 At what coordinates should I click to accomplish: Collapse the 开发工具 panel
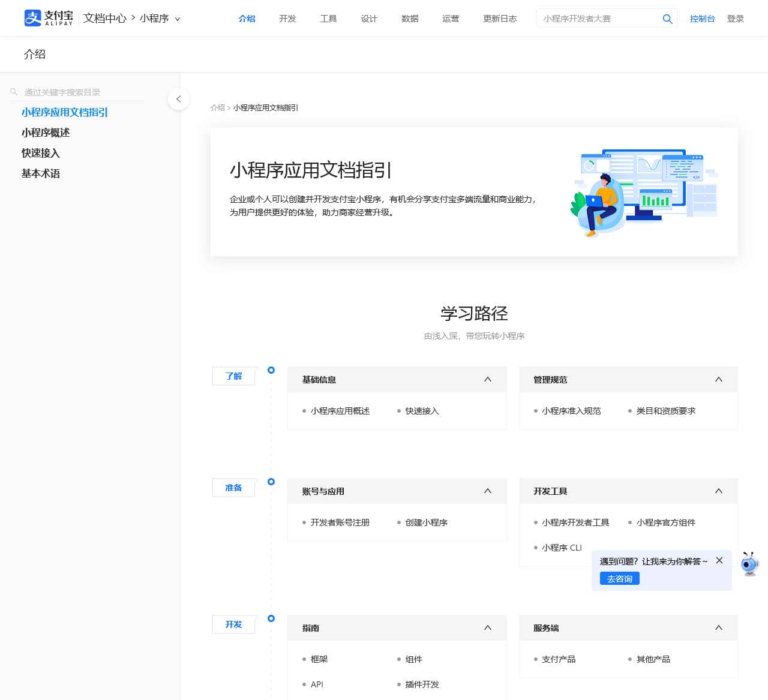pyautogui.click(x=718, y=491)
